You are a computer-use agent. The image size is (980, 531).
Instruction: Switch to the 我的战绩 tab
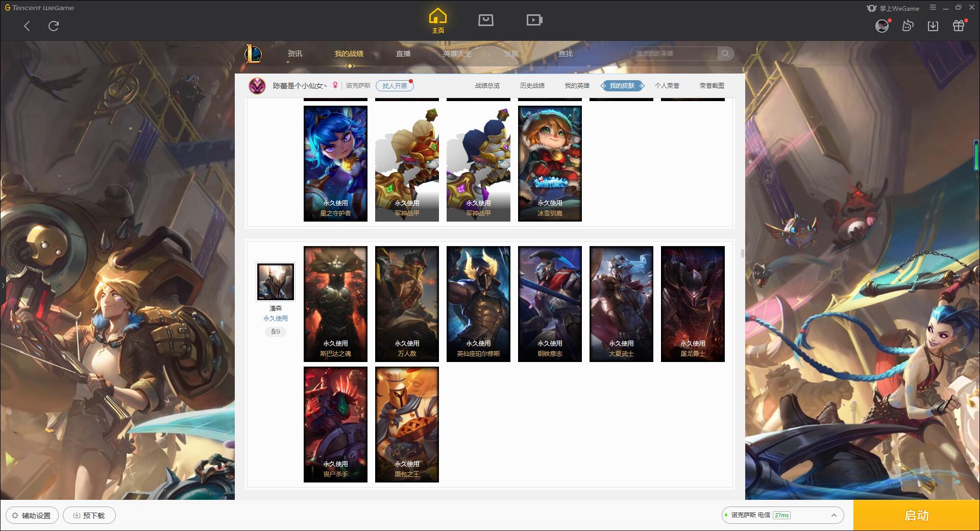(349, 54)
